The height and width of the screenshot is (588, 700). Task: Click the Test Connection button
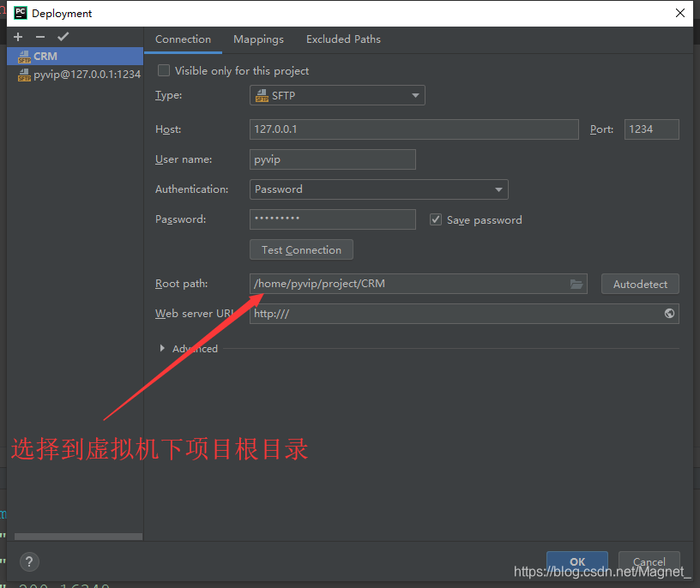(301, 249)
